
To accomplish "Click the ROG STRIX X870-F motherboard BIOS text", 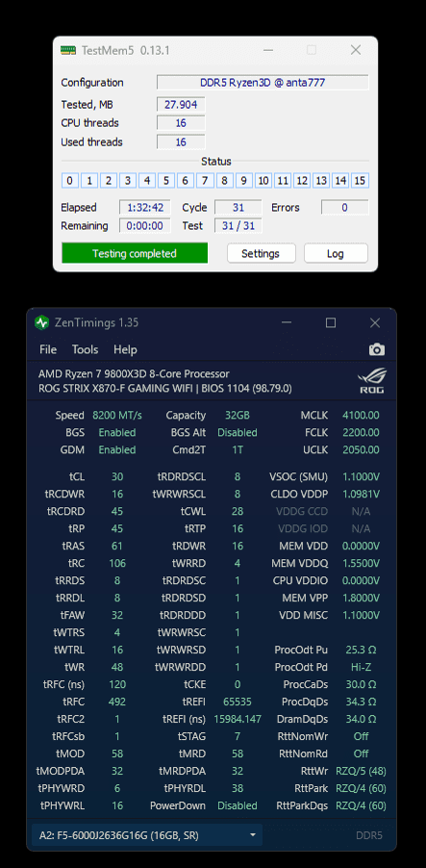I will pyautogui.click(x=164, y=388).
